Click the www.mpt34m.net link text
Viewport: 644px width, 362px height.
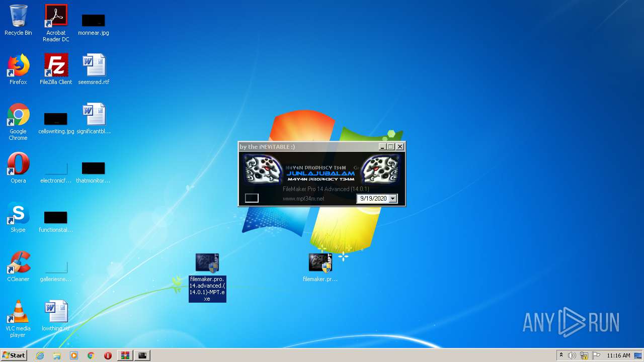click(x=303, y=199)
